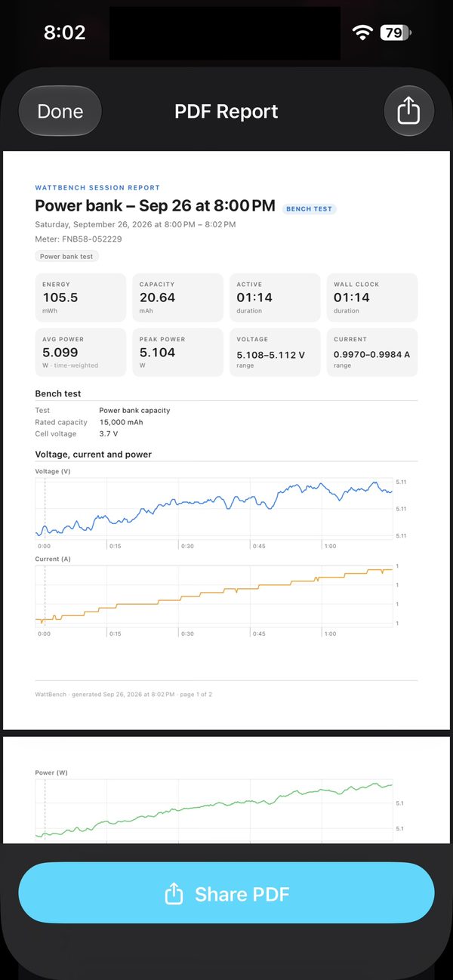
Task: Tap the Voltage range 5.108–5.112 V card
Action: pyautogui.click(x=275, y=352)
